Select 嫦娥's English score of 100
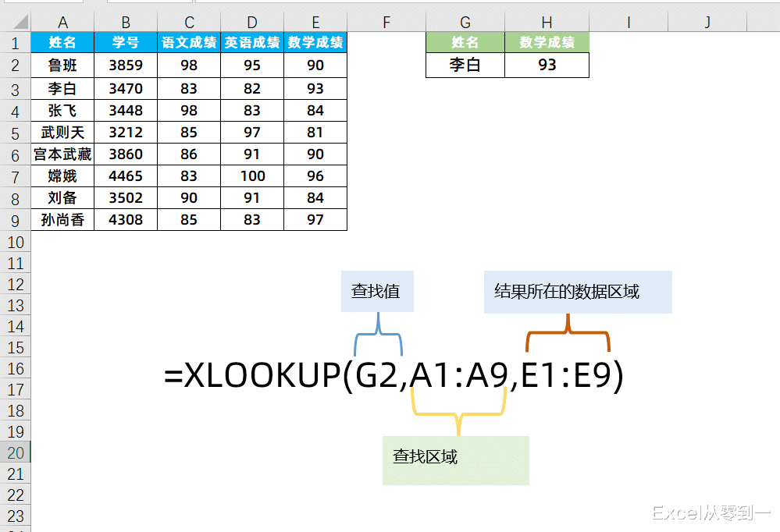 (251, 176)
